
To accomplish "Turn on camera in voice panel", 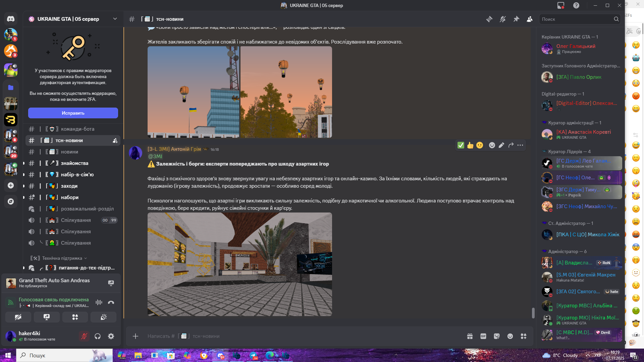I will tap(18, 317).
